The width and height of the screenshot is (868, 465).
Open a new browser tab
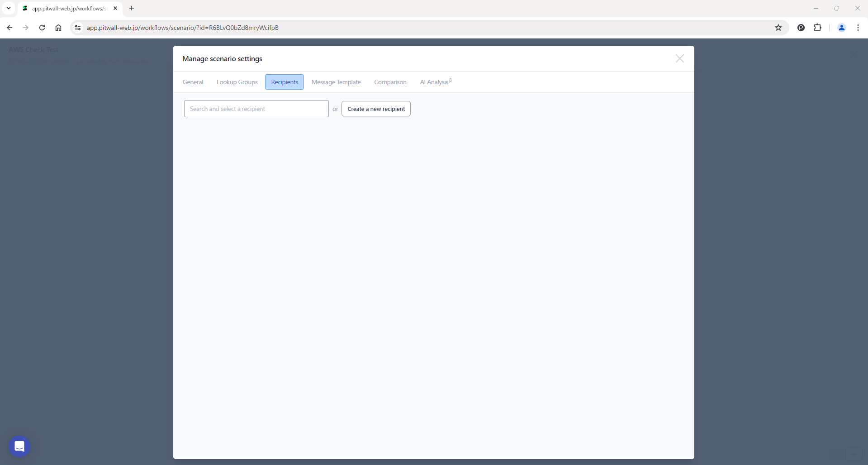pos(132,8)
